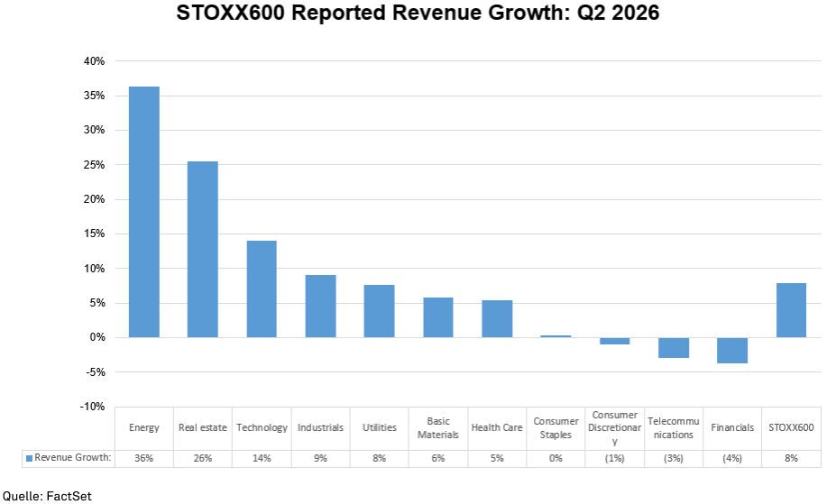The height and width of the screenshot is (504, 836).
Task: Click the 5% value under Health Care
Action: [497, 458]
